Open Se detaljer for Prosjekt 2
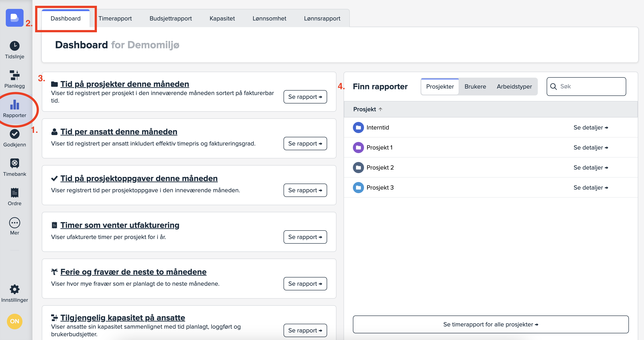Screen dimensions: 644x340 tap(590, 168)
